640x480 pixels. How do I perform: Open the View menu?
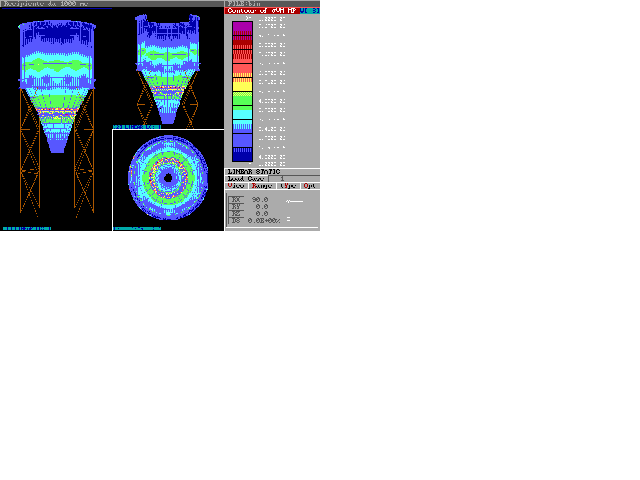236,186
